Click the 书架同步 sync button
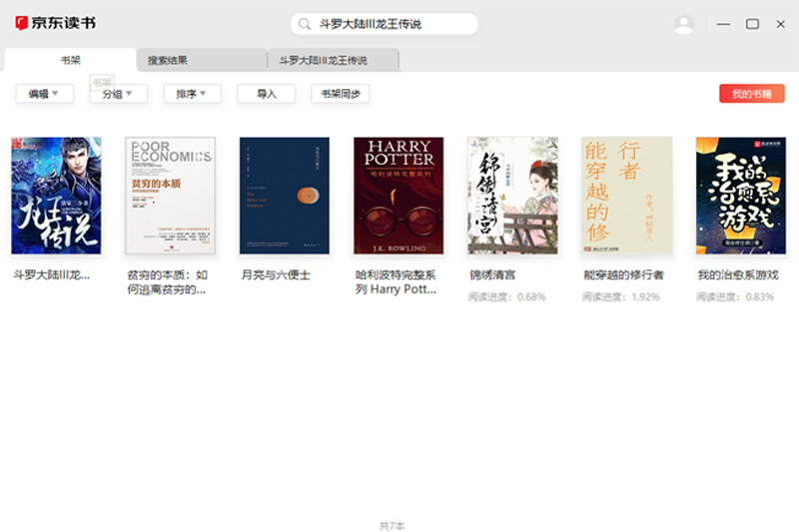Viewport: 799px width, 532px height. pyautogui.click(x=340, y=94)
